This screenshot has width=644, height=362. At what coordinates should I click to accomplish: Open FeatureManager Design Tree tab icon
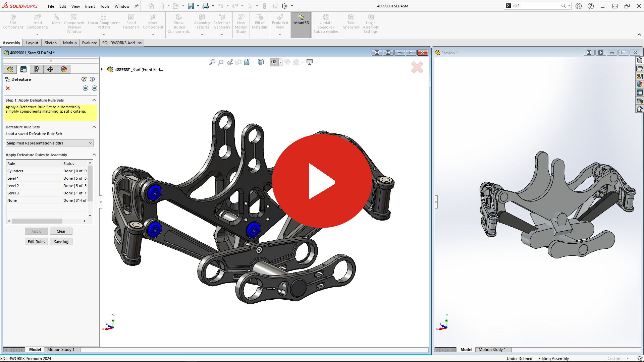point(10,69)
